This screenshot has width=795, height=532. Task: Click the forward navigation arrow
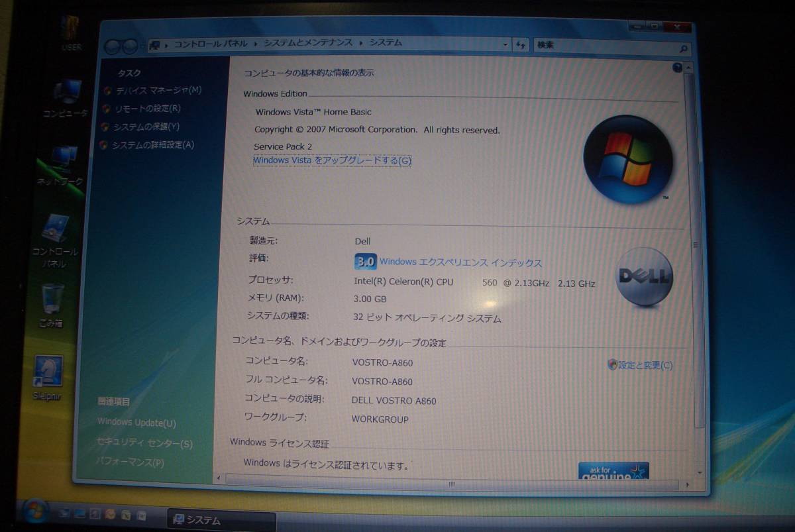(129, 45)
